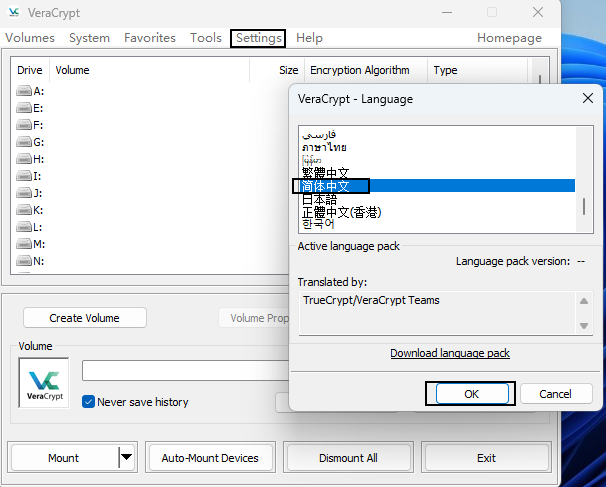Sort by Type column header
606x487 pixels.
coord(478,70)
